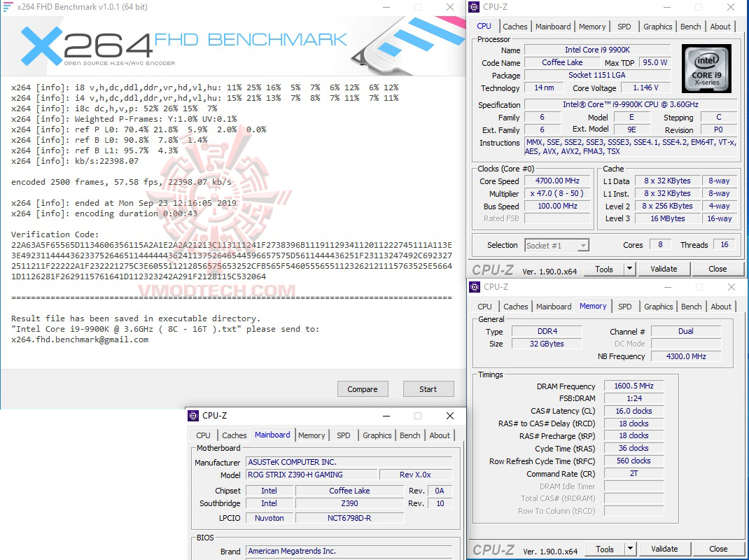Click the Level 3 cache value 16 MBytes
749x560 pixels.
667,218
